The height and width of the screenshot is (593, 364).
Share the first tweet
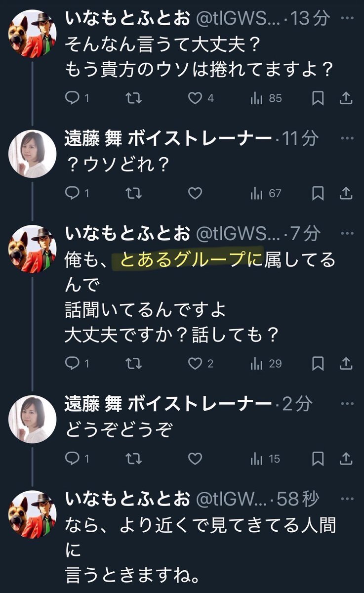(346, 98)
